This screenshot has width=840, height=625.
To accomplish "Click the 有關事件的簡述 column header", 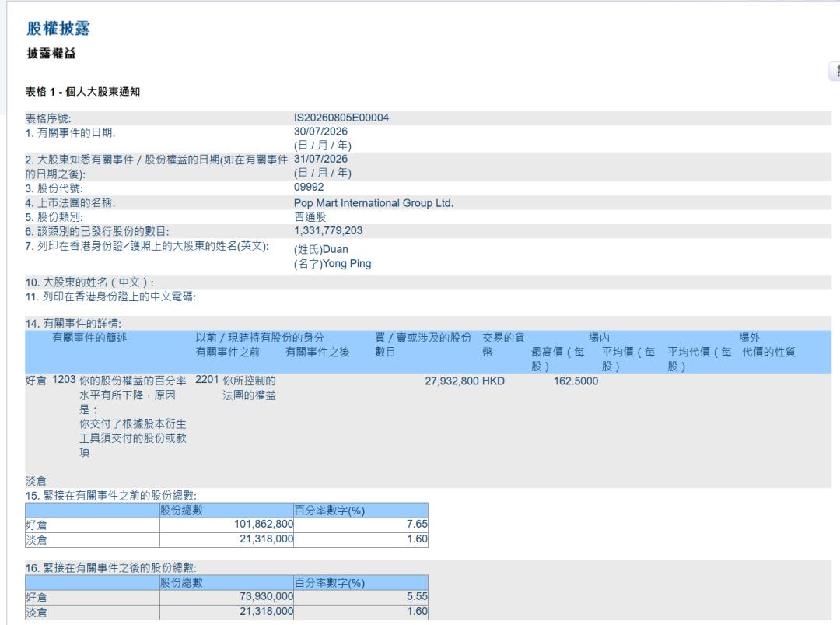I will (x=89, y=338).
